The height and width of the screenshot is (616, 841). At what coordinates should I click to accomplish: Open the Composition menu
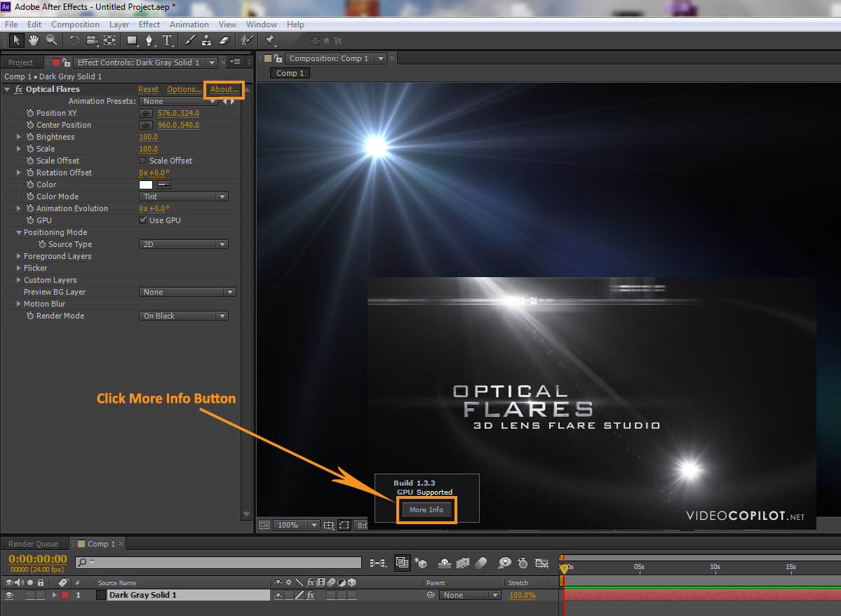pos(75,24)
